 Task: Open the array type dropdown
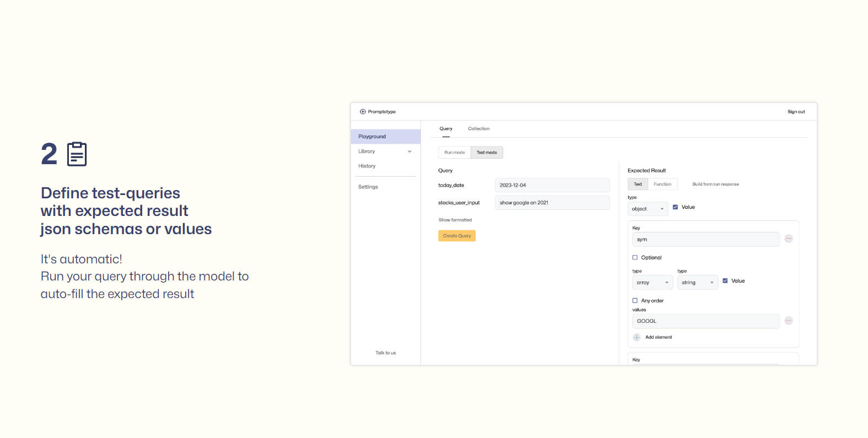tap(652, 283)
